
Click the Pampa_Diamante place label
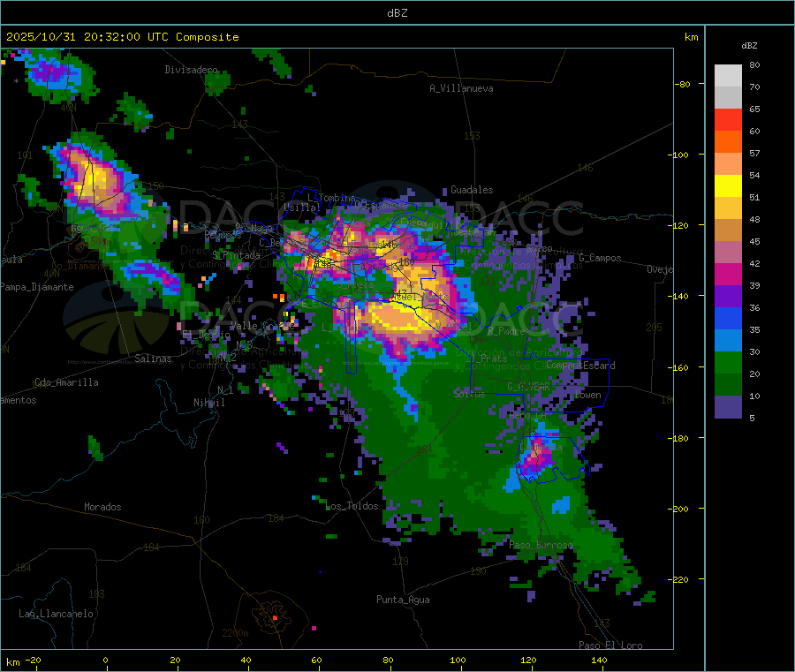[36, 287]
